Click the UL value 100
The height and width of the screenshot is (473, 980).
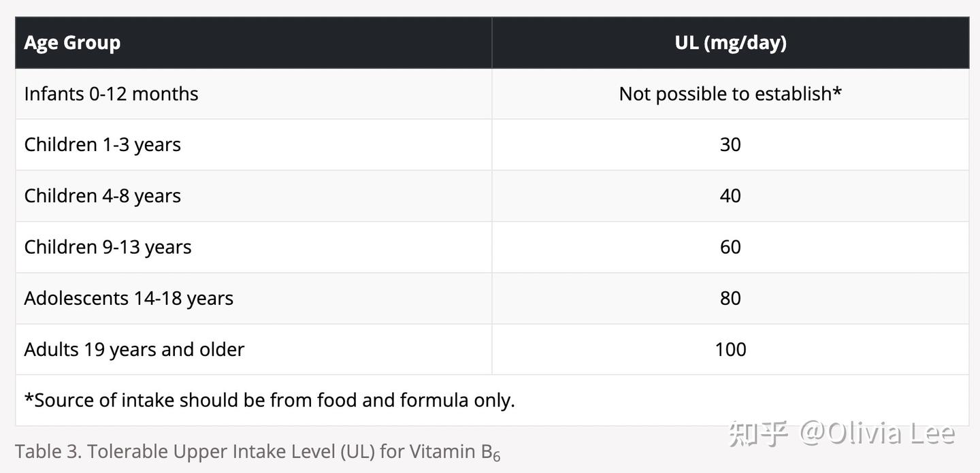pyautogui.click(x=730, y=349)
